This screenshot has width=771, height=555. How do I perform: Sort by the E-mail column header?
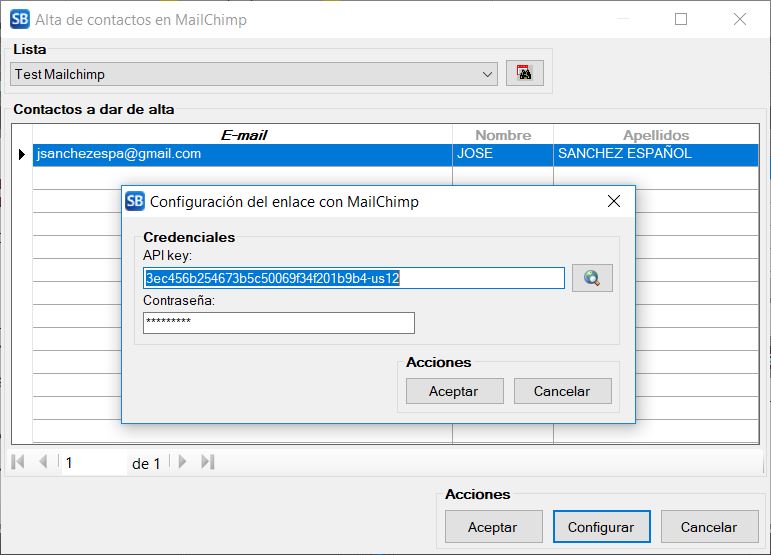(x=243, y=135)
